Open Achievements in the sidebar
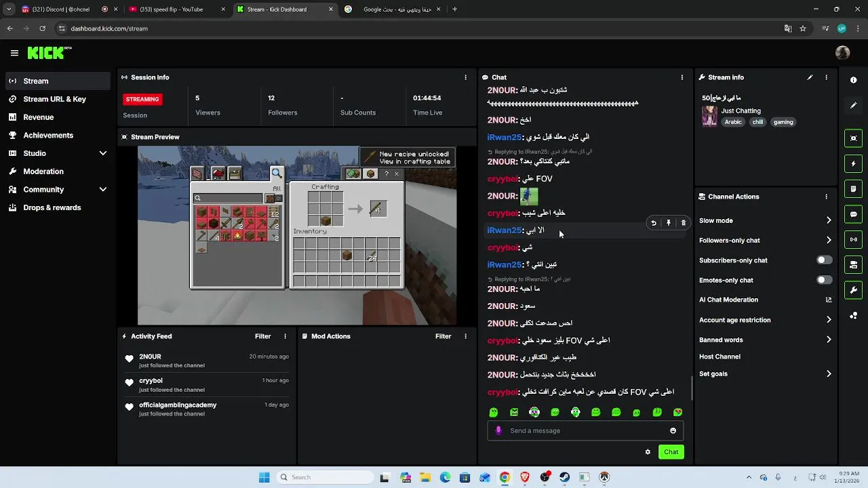Image resolution: width=868 pixels, height=488 pixels. (58, 136)
